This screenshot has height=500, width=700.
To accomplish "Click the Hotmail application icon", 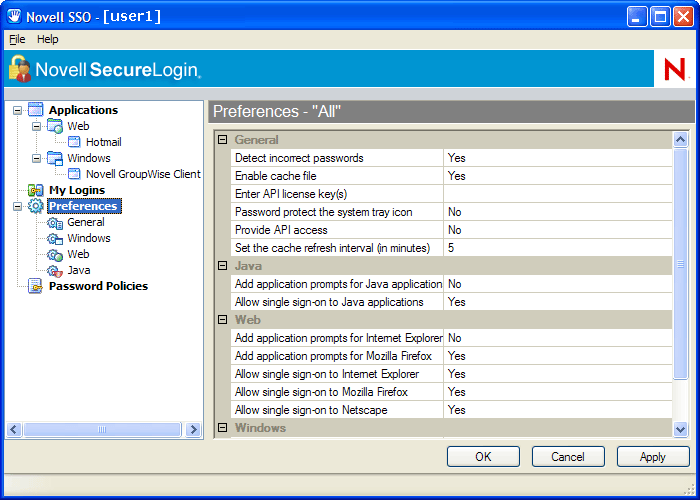I will click(74, 142).
